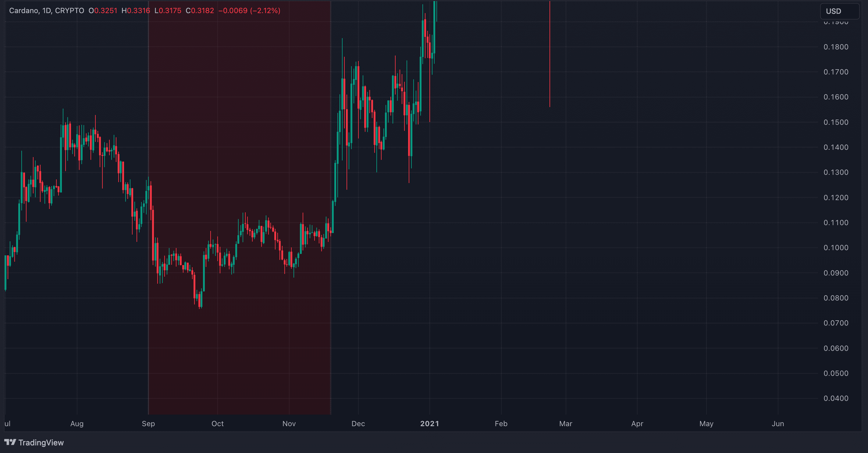Viewport: 868px width, 453px height.
Task: Click the 0.0700 price axis label
Action: [836, 323]
